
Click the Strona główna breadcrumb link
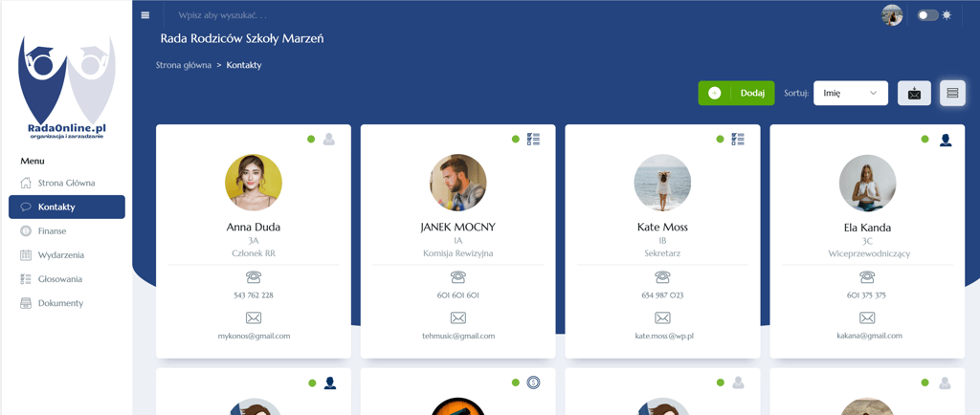click(x=184, y=65)
